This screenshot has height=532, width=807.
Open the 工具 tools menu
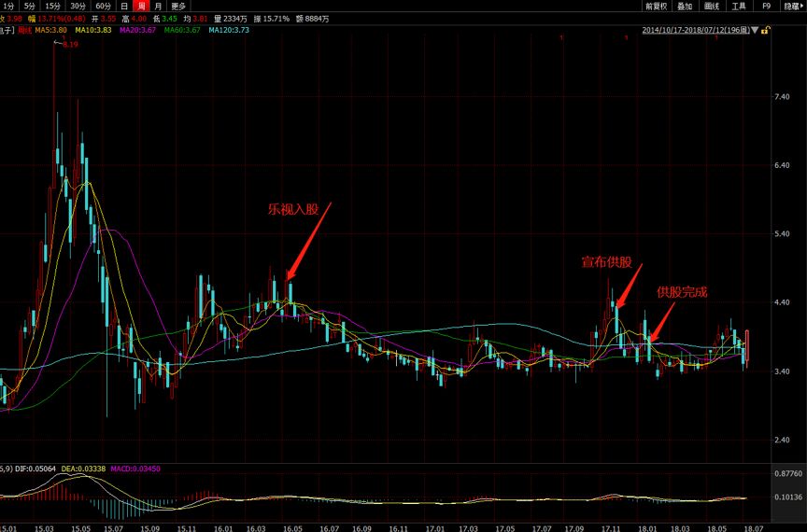pyautogui.click(x=739, y=7)
